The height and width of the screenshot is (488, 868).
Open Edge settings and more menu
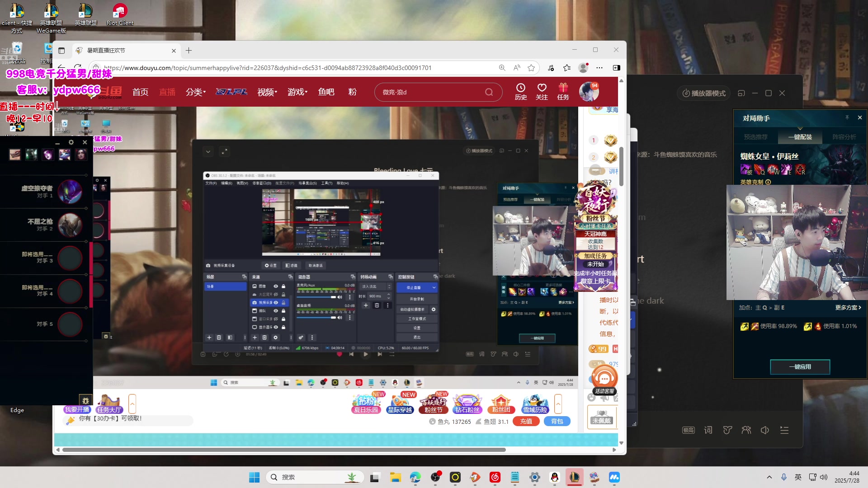[x=599, y=68]
